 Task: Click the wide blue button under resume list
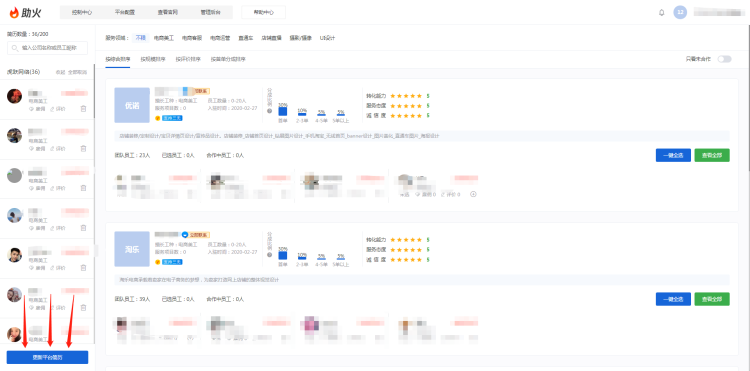(x=47, y=357)
